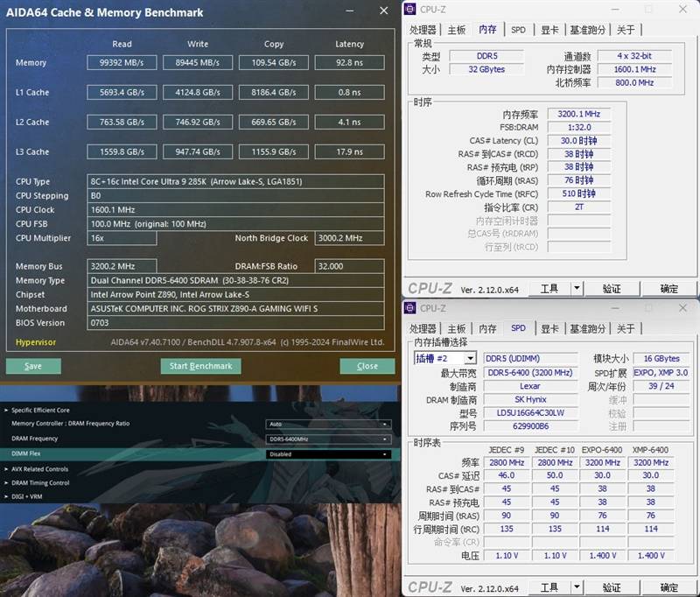Screen dimensions: 700x597
Task: Click the 工具 dropdown arrow in the SPD CPU-Z window
Action: (x=577, y=587)
